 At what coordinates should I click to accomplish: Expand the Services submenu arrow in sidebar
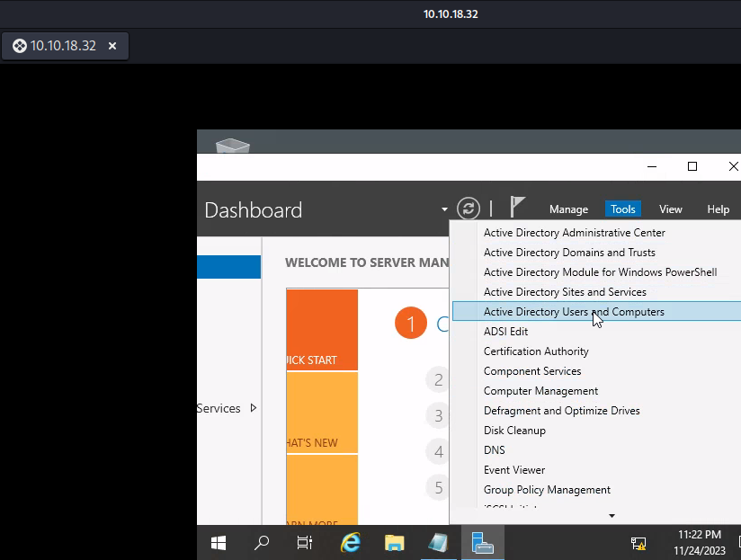click(254, 408)
